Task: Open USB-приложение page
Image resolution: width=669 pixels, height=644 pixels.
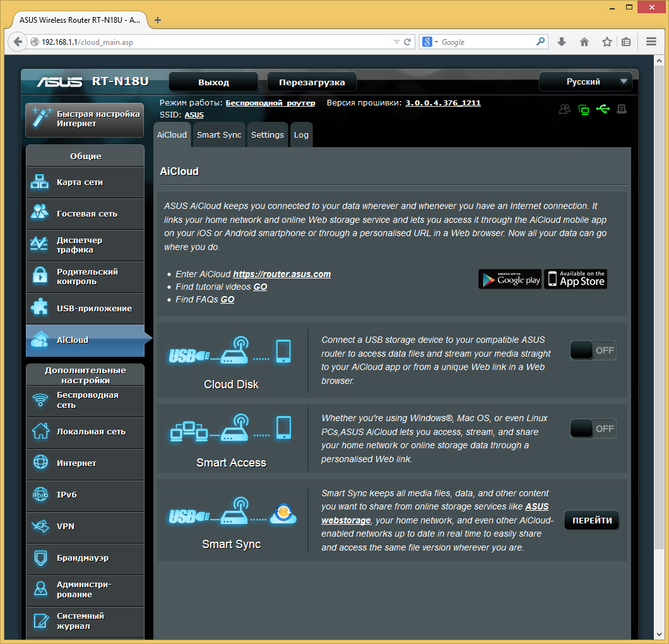Action: [85, 309]
